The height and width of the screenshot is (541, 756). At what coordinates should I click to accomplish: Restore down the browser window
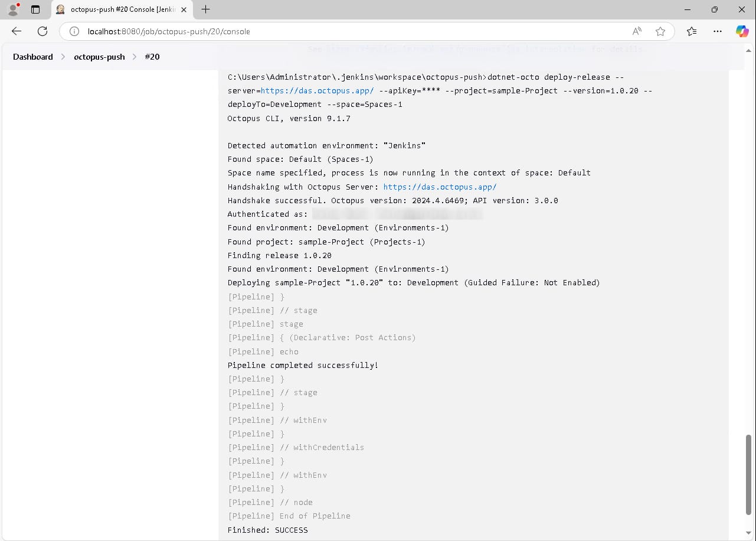715,9
